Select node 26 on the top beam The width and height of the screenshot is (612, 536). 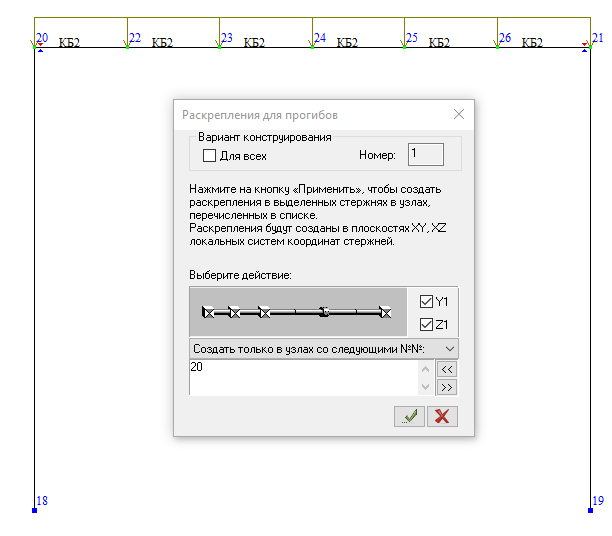[x=497, y=47]
